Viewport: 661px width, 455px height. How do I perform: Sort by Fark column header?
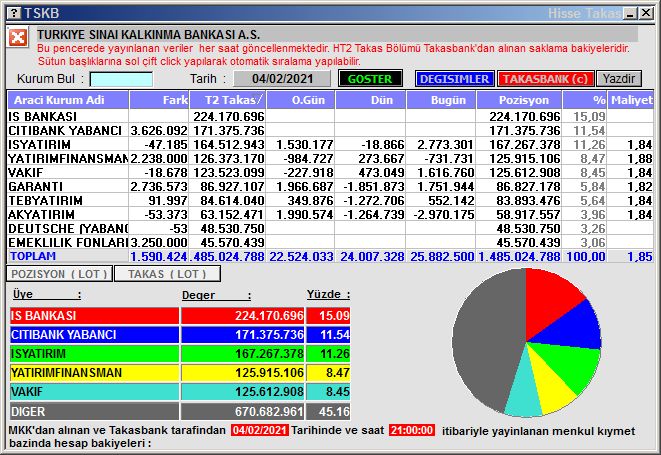coord(159,100)
